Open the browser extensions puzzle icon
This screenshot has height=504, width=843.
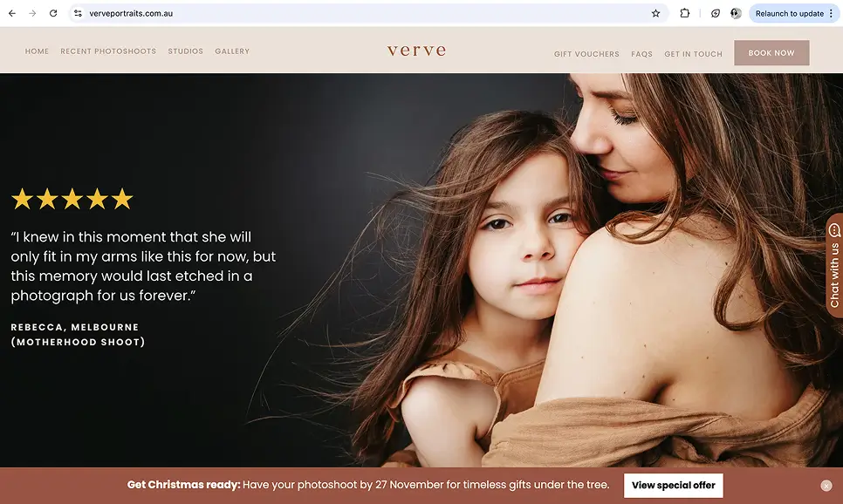684,13
